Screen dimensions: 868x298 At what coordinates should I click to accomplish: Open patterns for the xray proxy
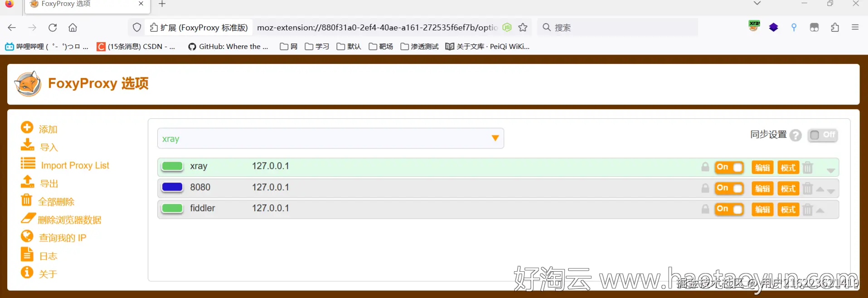(x=788, y=168)
